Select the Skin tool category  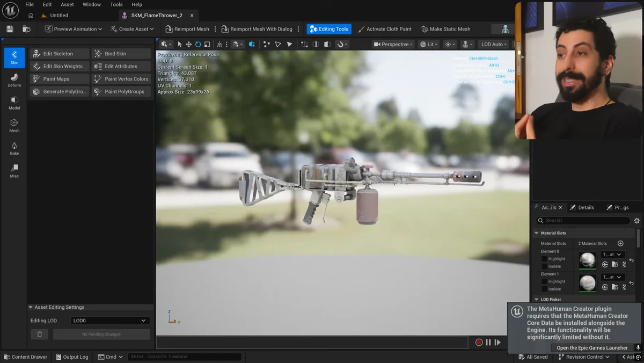14,58
